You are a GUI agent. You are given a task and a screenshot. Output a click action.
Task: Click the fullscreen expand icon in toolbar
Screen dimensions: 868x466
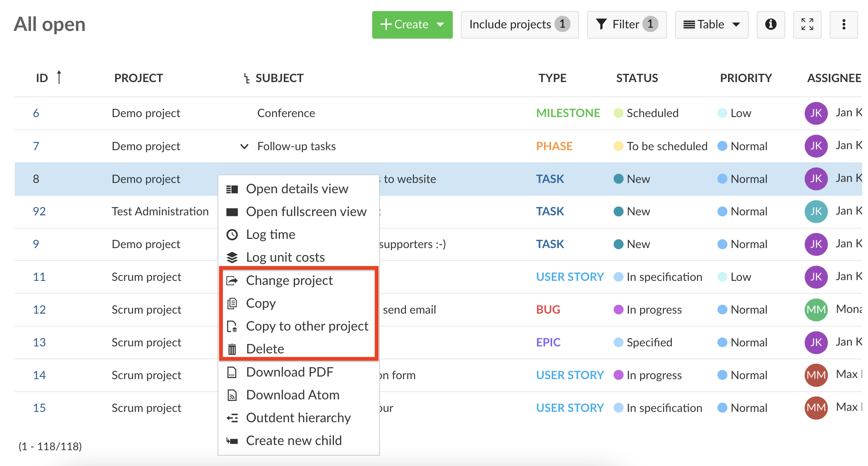click(806, 25)
